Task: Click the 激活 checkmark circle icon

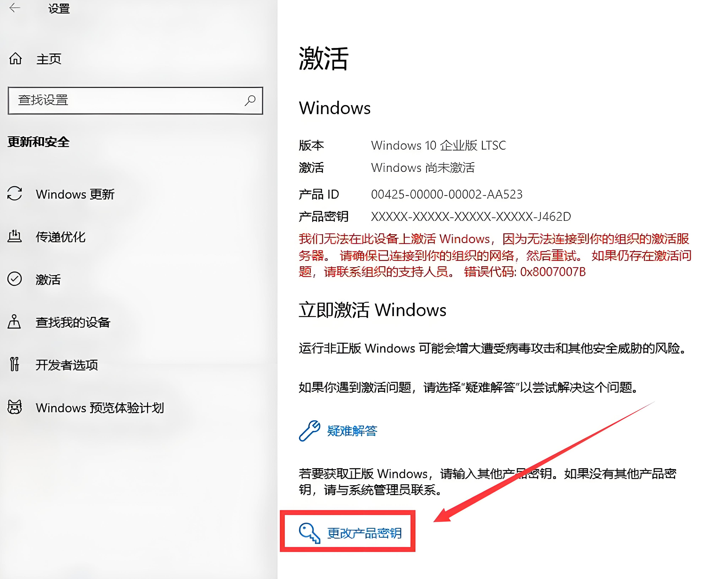Action: (x=15, y=279)
